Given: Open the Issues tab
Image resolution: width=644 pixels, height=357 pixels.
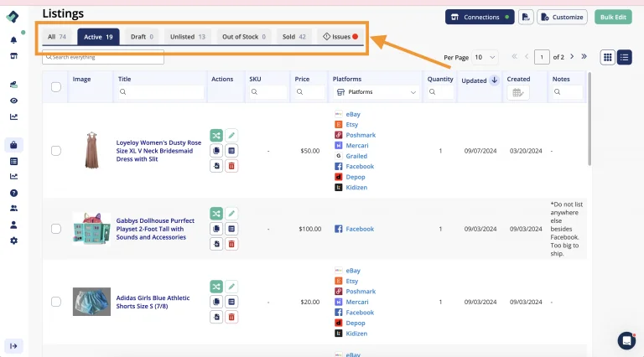Looking at the screenshot, I should pyautogui.click(x=340, y=37).
